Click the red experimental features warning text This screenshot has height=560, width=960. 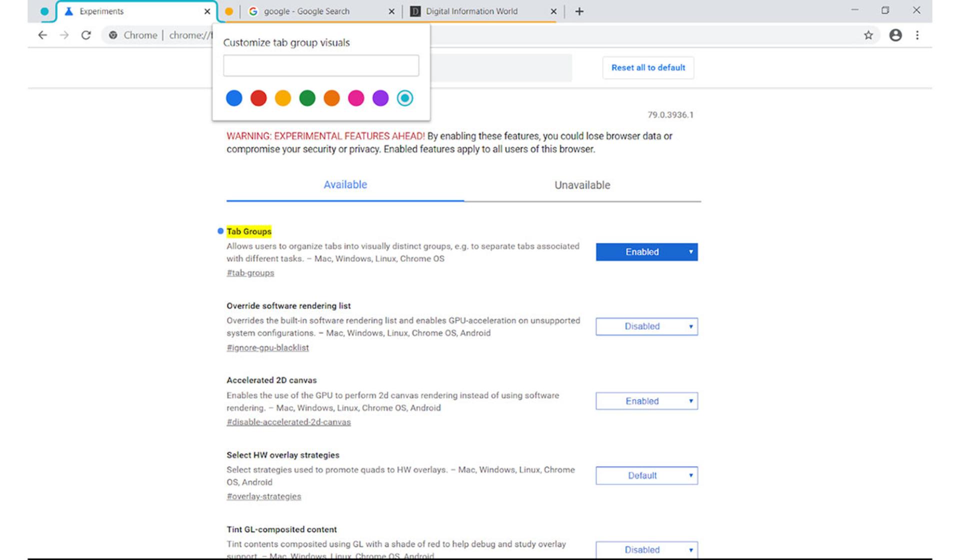point(325,136)
